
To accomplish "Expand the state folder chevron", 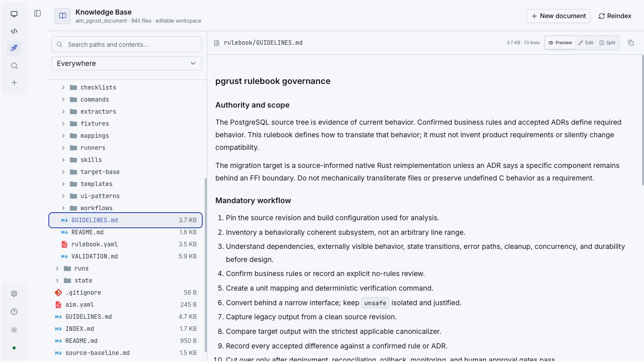I will click(x=57, y=281).
